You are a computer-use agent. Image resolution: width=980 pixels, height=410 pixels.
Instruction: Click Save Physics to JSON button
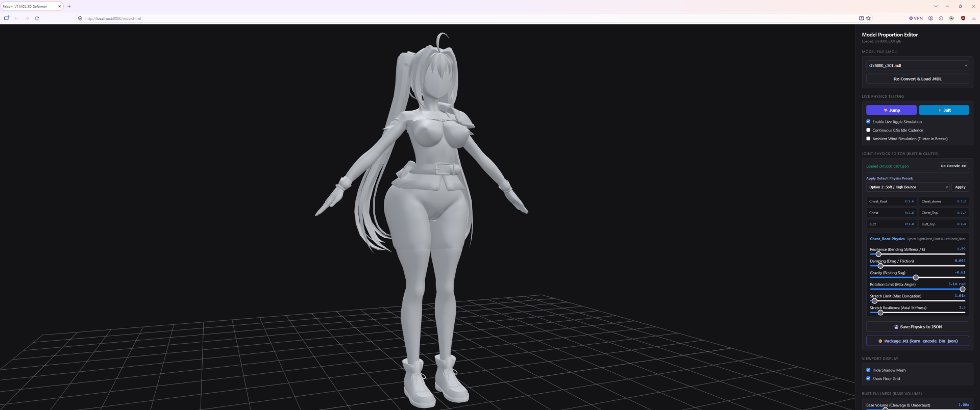[x=917, y=327]
